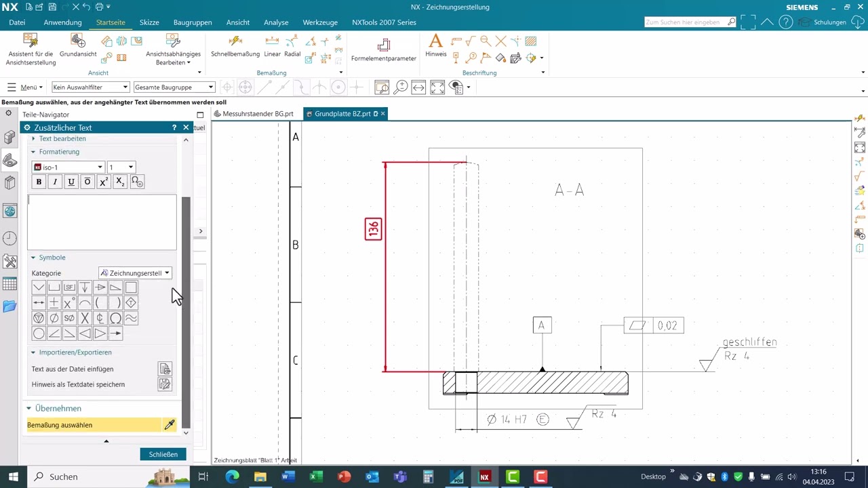868x488 pixels.
Task: Switch to the Werkzeuge tab
Action: (x=320, y=22)
